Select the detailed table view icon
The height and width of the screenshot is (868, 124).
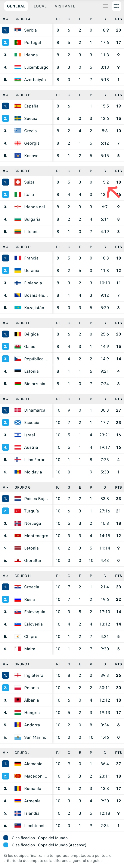[x=116, y=6]
